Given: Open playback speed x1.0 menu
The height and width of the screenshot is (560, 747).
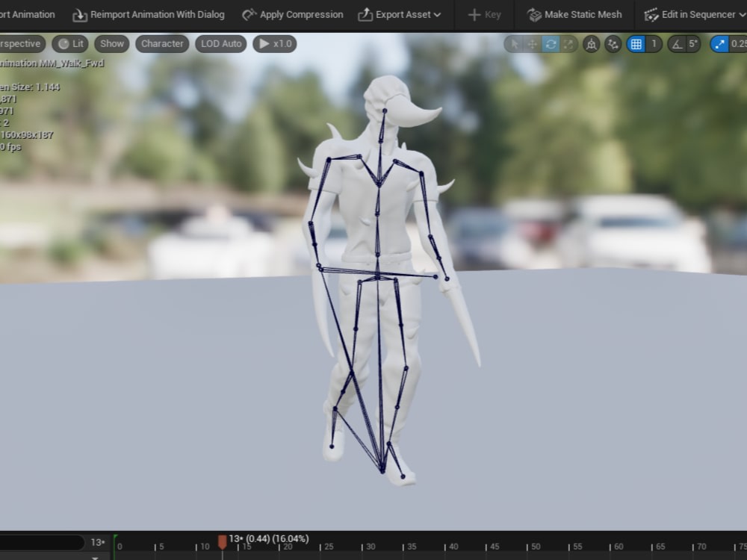Looking at the screenshot, I should (275, 44).
